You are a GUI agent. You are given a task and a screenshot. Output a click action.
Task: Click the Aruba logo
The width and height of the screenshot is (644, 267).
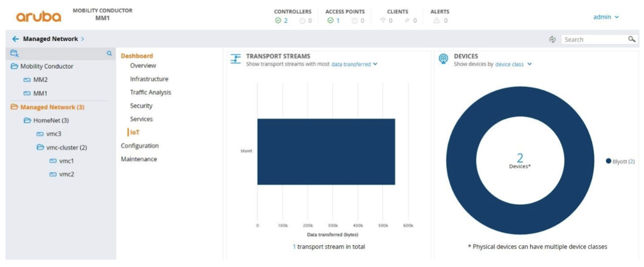click(x=39, y=16)
